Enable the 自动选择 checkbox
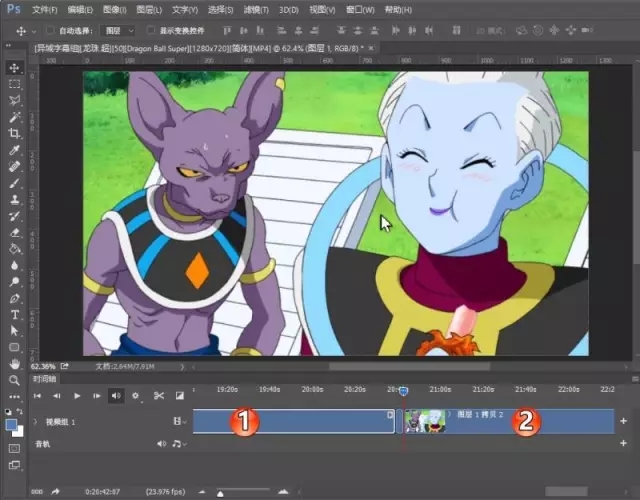This screenshot has width=640, height=500. (50, 30)
